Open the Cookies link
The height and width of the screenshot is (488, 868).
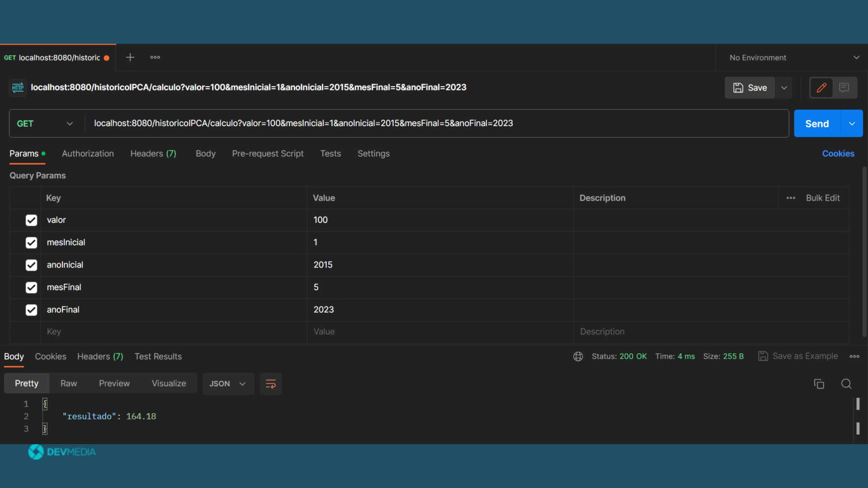[x=838, y=154]
